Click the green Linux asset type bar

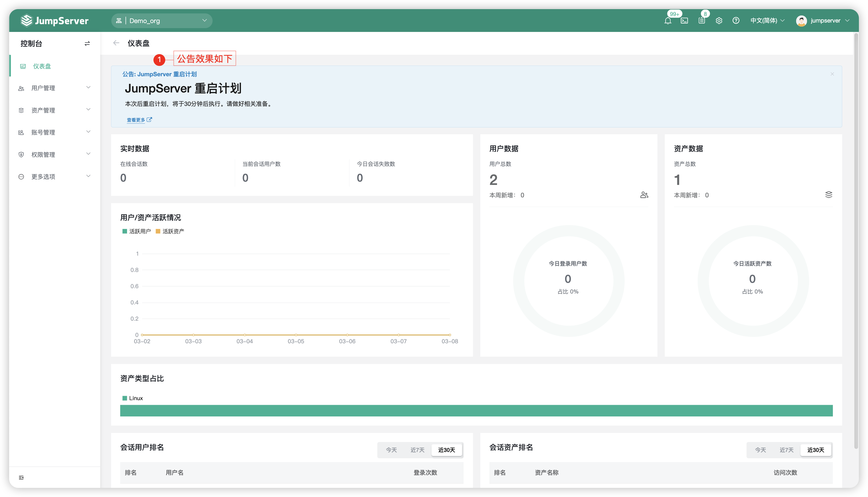point(476,410)
